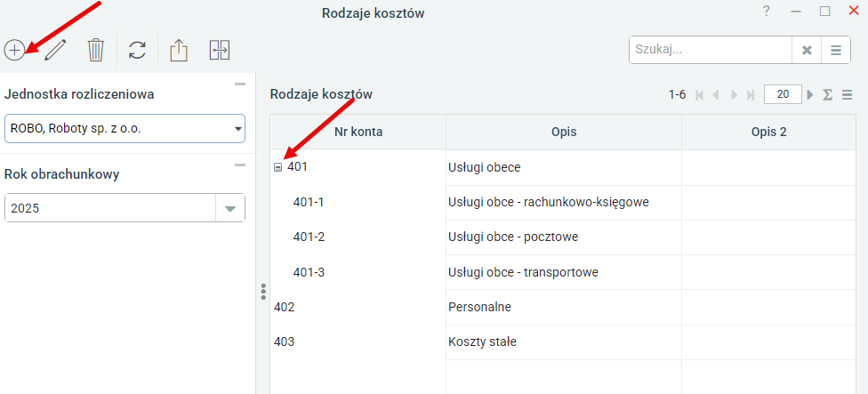Click the add (plus) toolbar icon
Image resolution: width=868 pixels, height=394 pixels.
click(14, 51)
